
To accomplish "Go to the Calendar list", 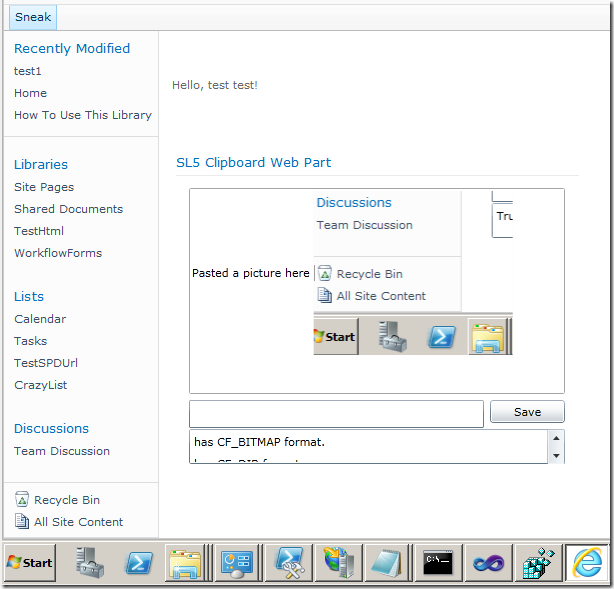I will coord(40,319).
